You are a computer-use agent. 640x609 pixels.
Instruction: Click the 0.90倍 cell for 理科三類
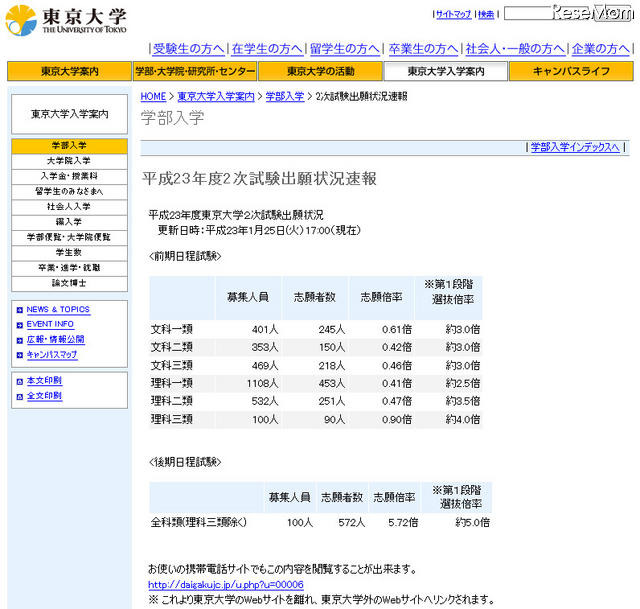click(x=397, y=420)
